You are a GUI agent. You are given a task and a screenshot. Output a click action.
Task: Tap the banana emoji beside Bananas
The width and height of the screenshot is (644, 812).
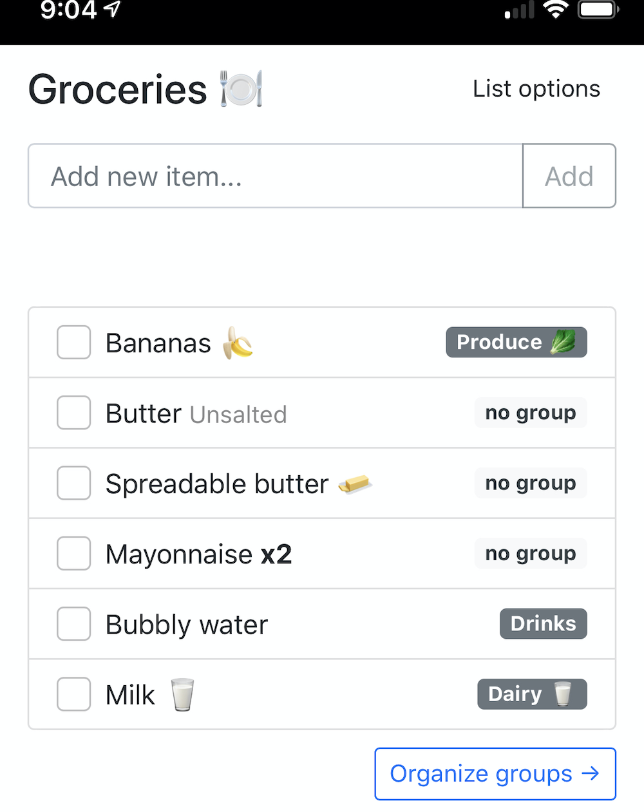(x=238, y=343)
